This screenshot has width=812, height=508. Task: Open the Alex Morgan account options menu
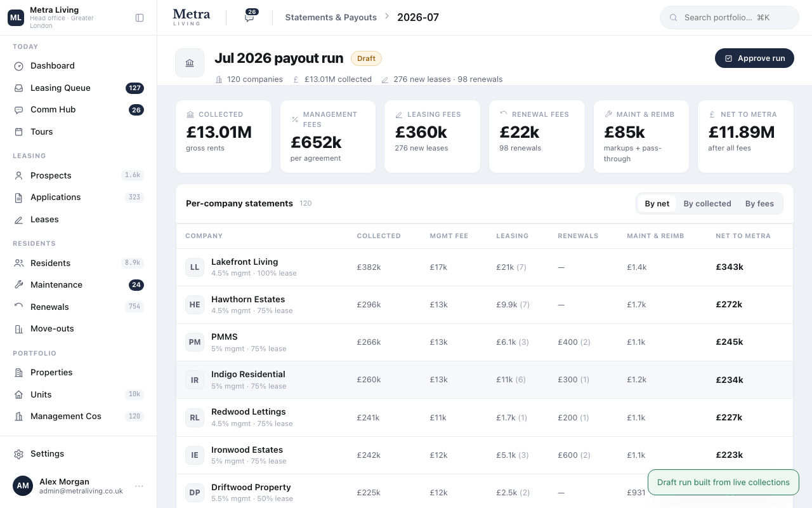click(x=139, y=486)
